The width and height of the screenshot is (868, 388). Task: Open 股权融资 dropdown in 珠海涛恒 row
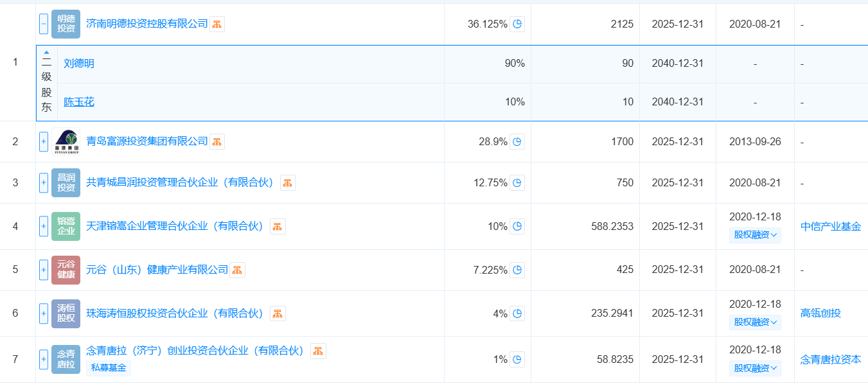coord(755,322)
